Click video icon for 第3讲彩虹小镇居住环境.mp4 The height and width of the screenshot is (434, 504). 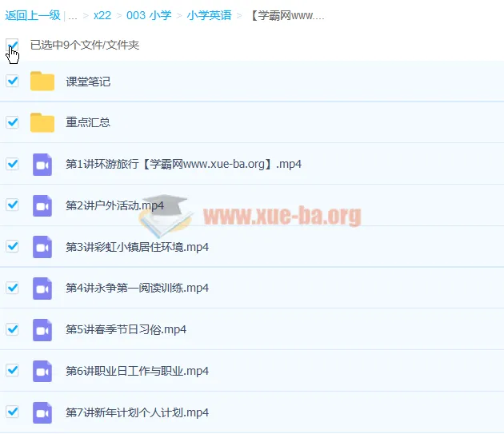tap(42, 247)
